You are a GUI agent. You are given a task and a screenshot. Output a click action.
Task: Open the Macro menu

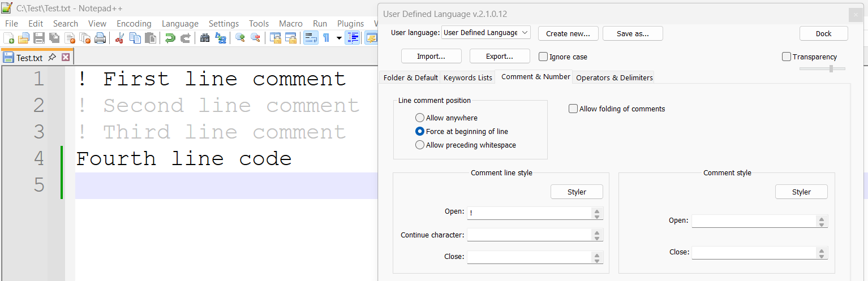291,23
